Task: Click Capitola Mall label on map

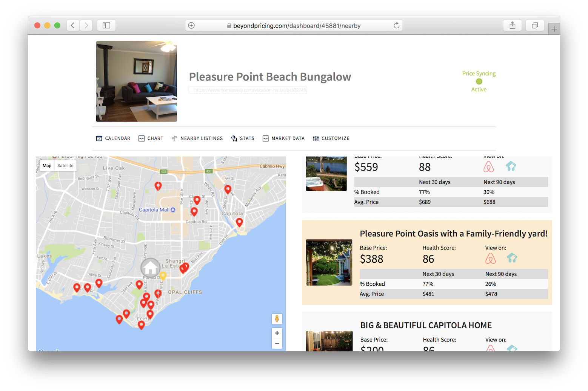Action: pyautogui.click(x=157, y=210)
